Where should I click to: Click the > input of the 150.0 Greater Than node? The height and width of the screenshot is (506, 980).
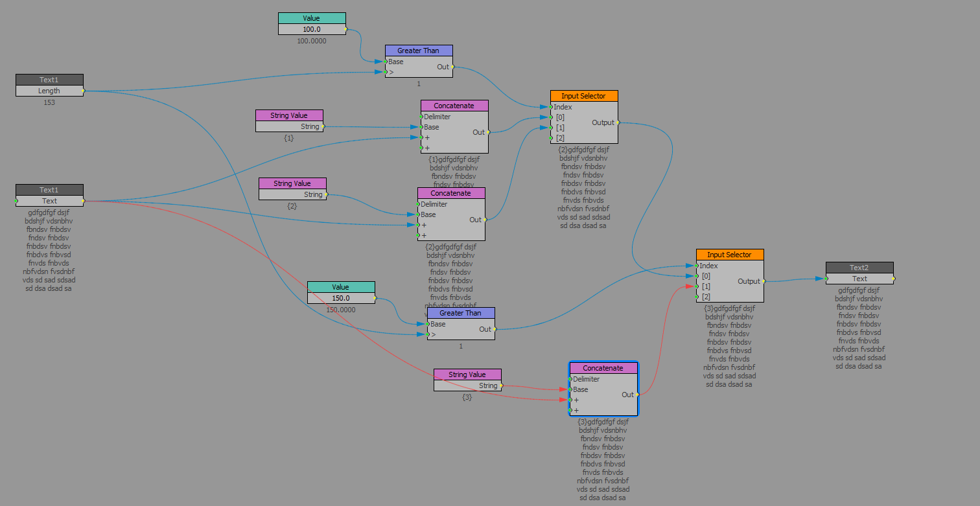428,334
